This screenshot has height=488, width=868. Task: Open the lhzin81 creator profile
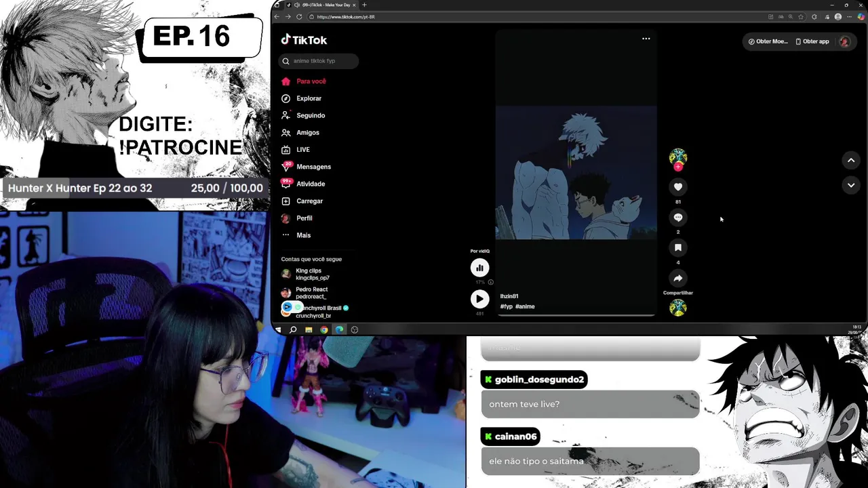point(509,296)
